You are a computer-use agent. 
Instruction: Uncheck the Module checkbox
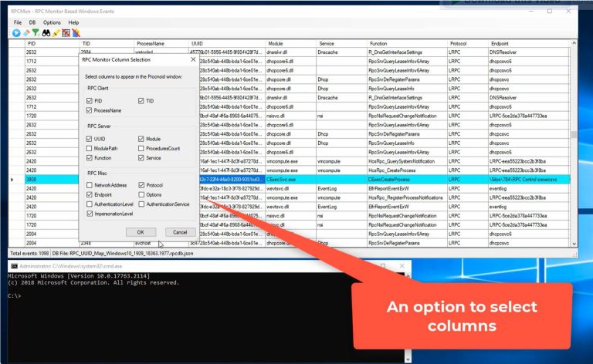click(x=141, y=139)
